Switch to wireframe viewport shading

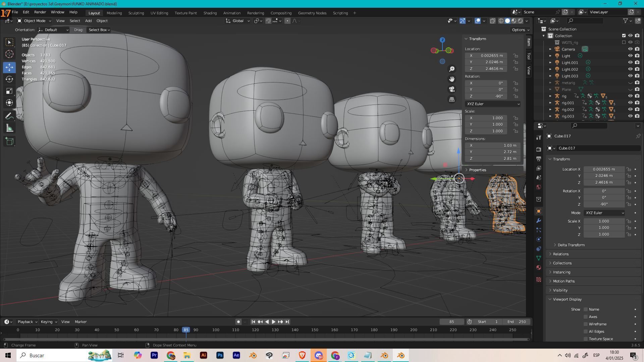(501, 21)
